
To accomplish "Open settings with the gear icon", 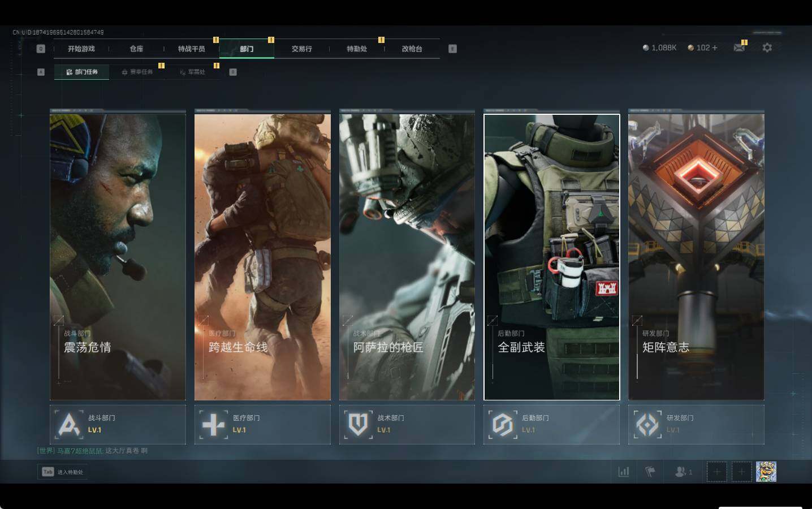I will [767, 48].
